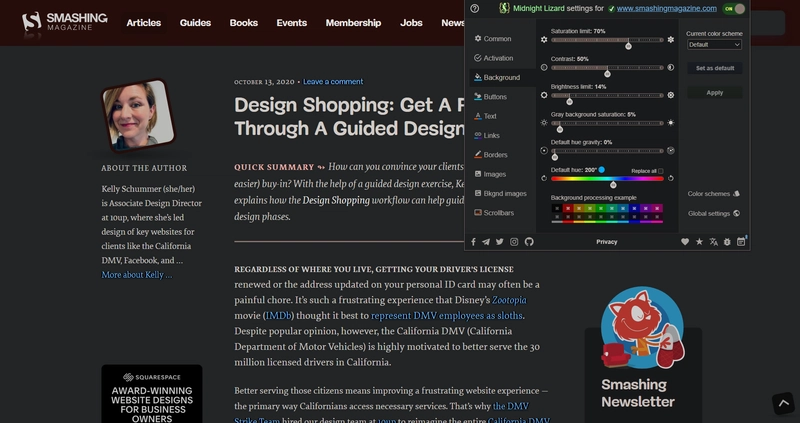Click the calendar news icon in popup footer
Viewport: 800px width, 423px height.
(741, 242)
